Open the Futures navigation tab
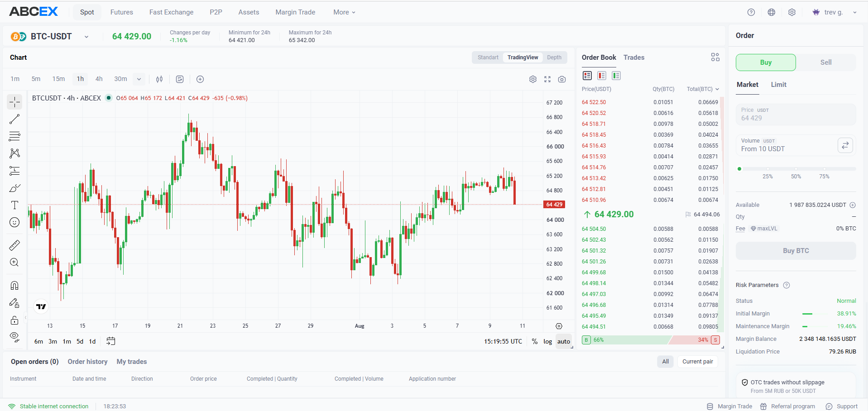 pos(122,12)
